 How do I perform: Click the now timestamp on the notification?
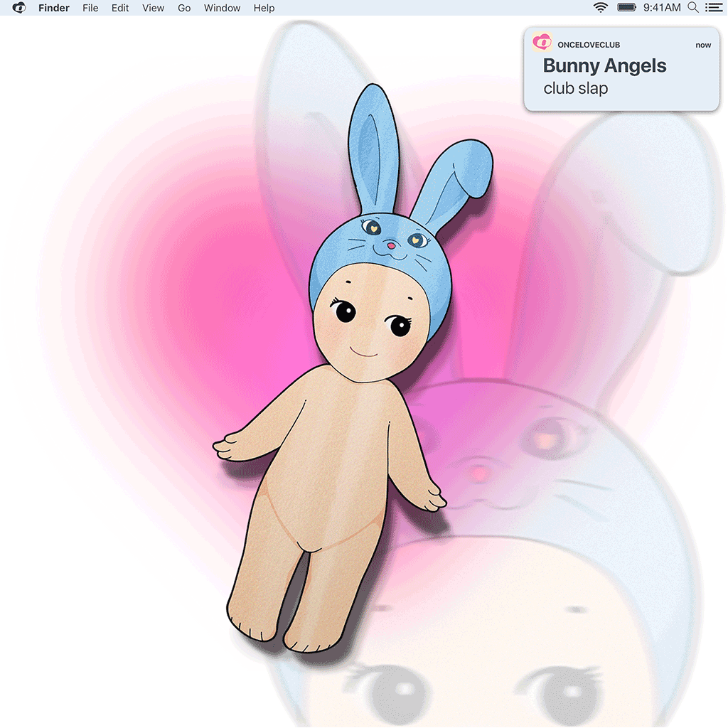coord(703,44)
